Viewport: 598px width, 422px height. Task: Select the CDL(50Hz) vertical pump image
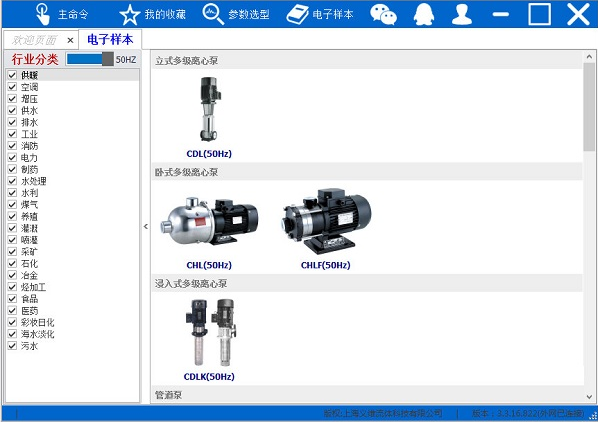click(x=209, y=109)
